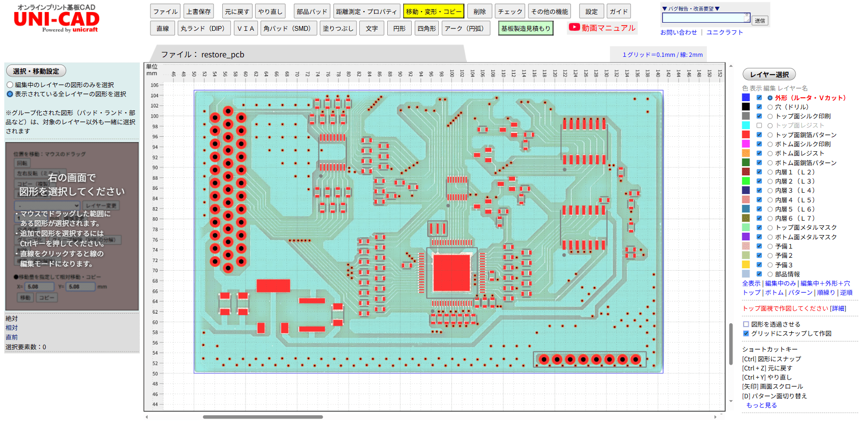Uncheck グリッドにスナップして作図 option
This screenshot has height=421, width=868.
[746, 333]
